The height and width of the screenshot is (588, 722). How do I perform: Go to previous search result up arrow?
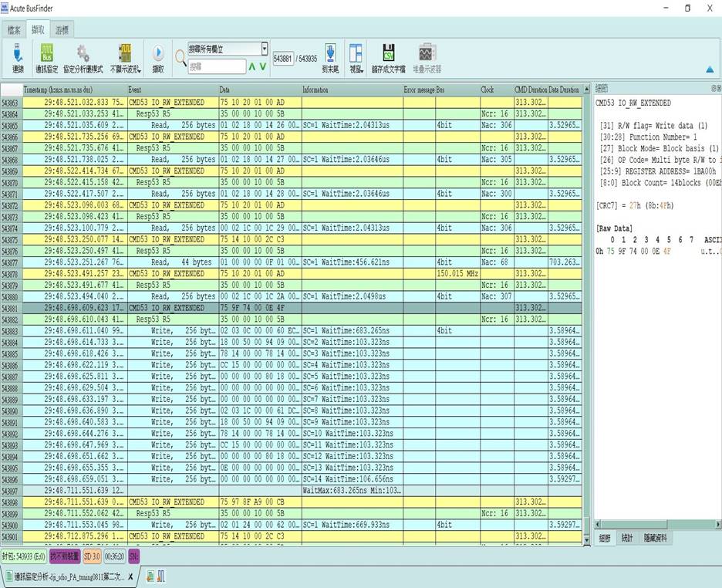coord(251,67)
